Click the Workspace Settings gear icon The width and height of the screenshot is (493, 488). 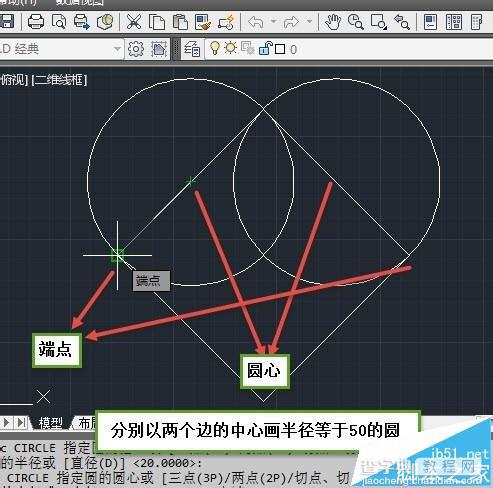pyautogui.click(x=136, y=49)
